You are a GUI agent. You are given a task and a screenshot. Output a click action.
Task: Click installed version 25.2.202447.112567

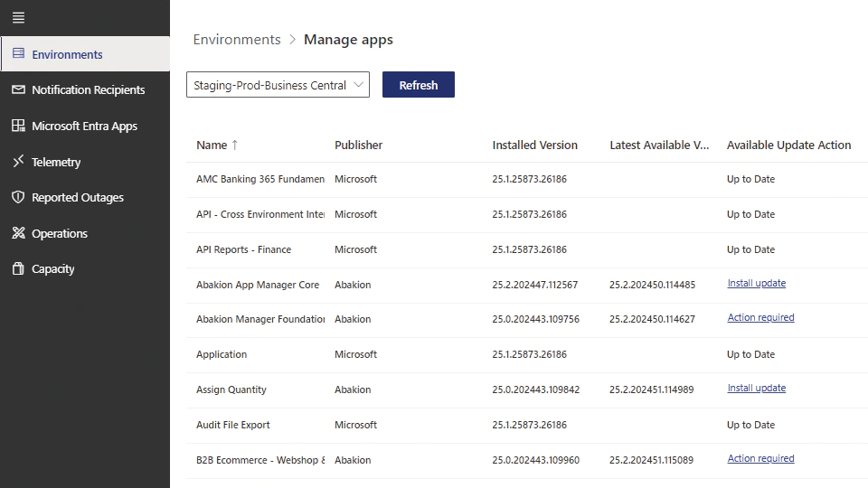pos(534,285)
